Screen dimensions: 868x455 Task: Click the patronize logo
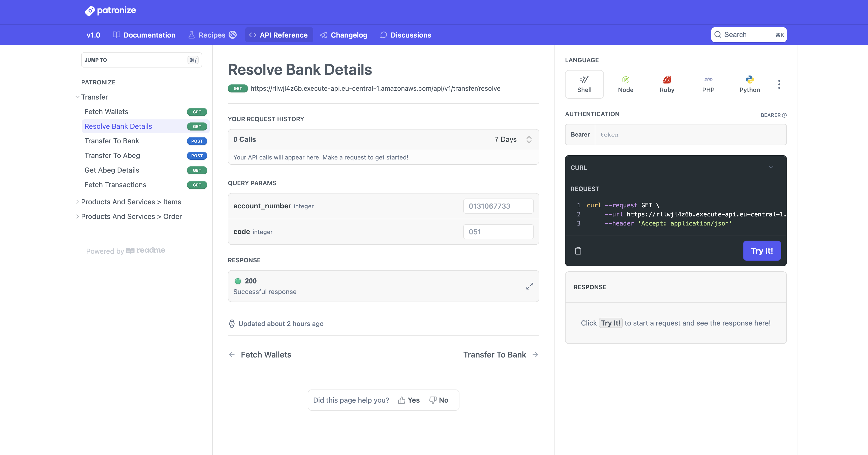[110, 11]
